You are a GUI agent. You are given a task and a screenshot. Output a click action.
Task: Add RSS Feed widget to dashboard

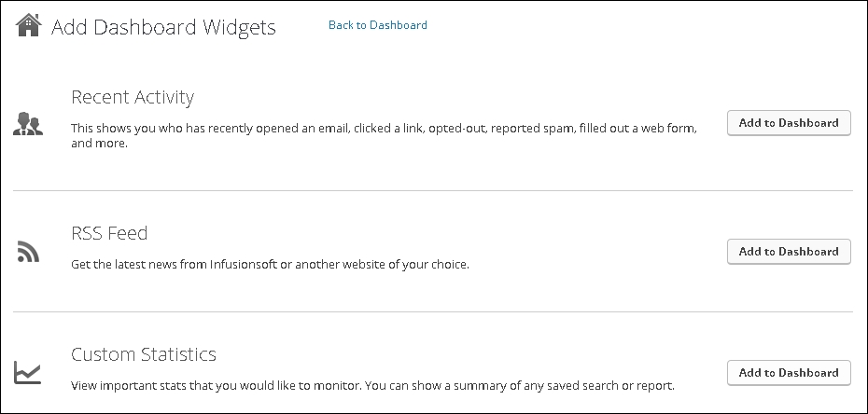[x=789, y=252]
